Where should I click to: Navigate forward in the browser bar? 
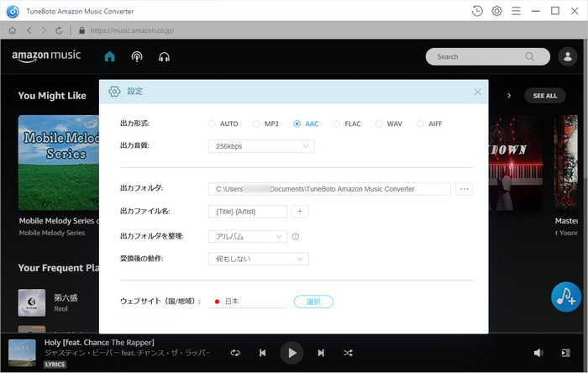[44, 30]
